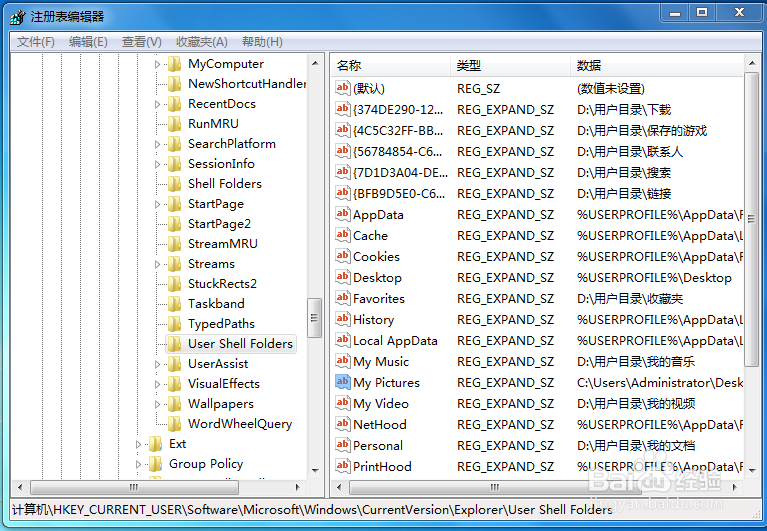Select the {4C5C32FF-BB... value name

pos(398,131)
